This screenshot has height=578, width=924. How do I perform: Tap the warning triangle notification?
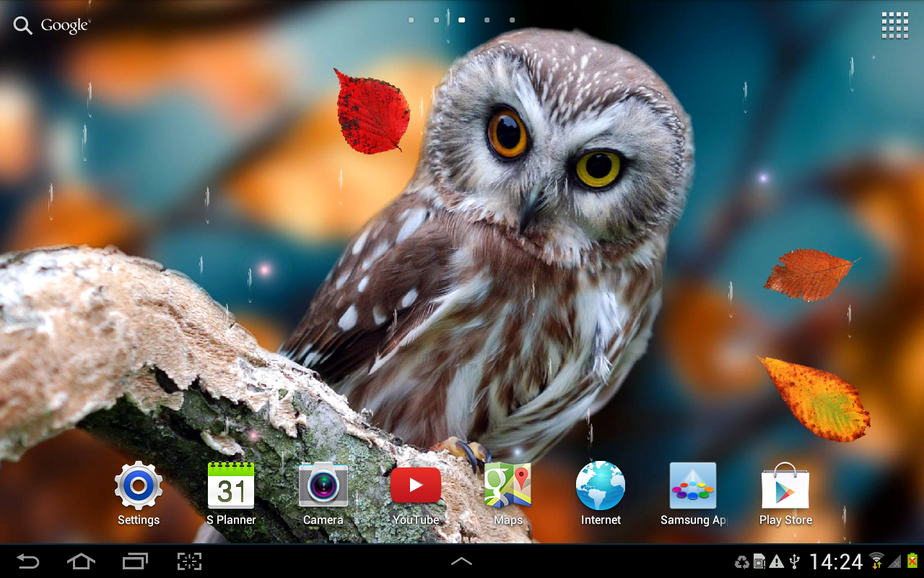click(777, 561)
